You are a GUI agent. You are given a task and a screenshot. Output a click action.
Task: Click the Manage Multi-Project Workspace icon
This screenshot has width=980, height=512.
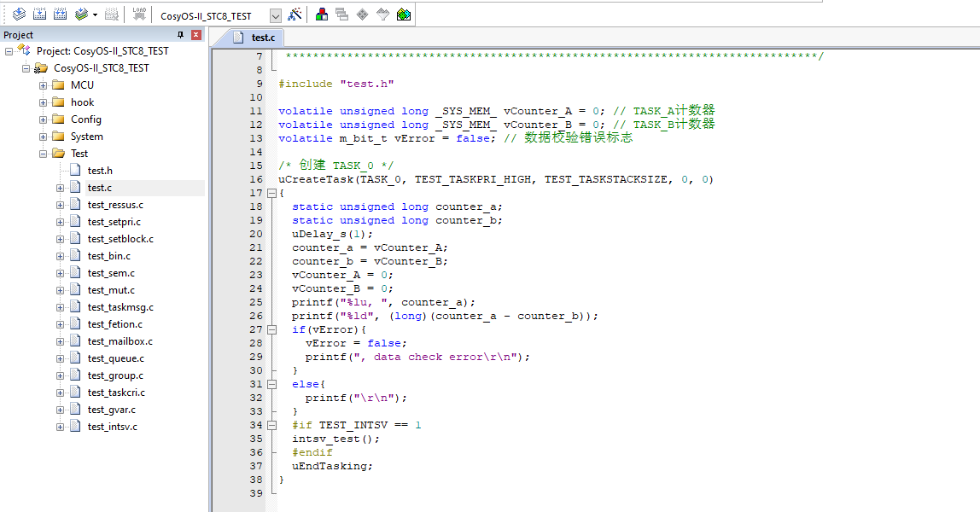point(341,14)
